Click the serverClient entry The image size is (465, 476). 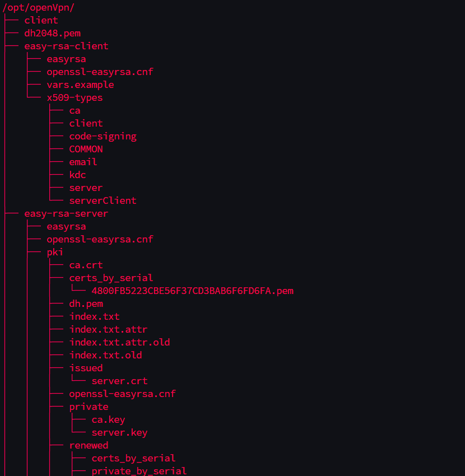(x=103, y=200)
